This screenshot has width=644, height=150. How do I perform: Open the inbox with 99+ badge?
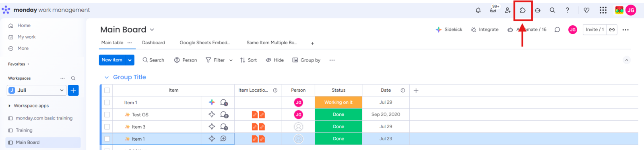tap(493, 10)
